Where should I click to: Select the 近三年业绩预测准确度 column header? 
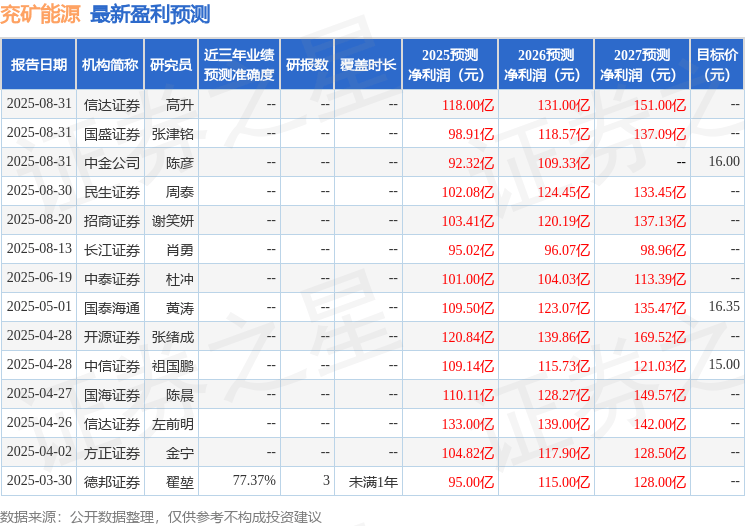[x=239, y=65]
